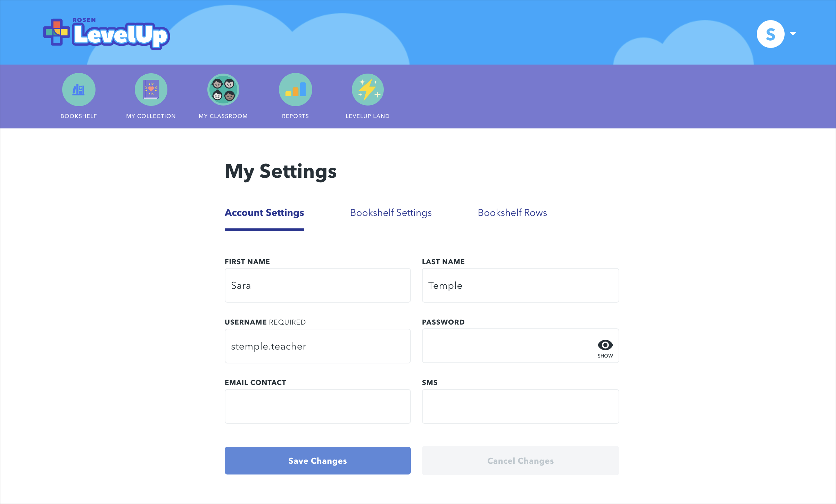Select the empty SMS field
The width and height of the screenshot is (836, 504).
click(x=520, y=406)
